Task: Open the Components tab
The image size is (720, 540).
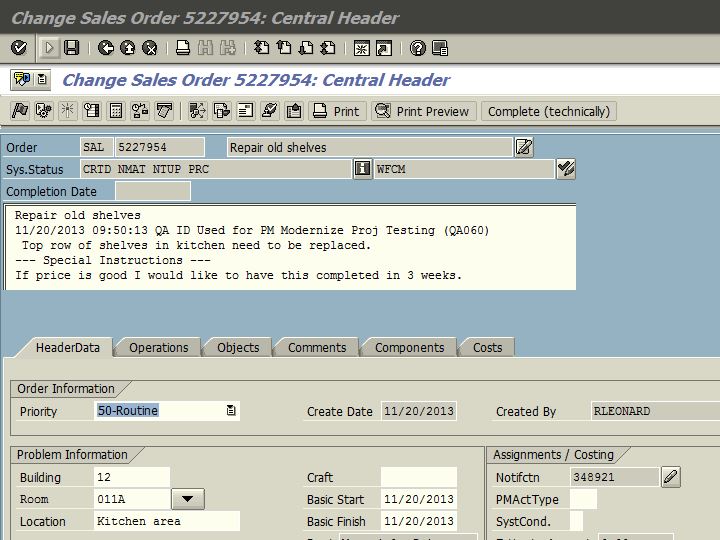Action: point(409,348)
